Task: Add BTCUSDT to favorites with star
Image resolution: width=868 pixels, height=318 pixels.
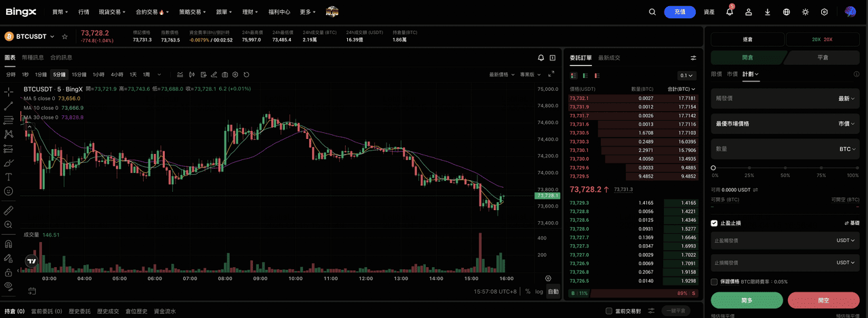Action: point(64,37)
